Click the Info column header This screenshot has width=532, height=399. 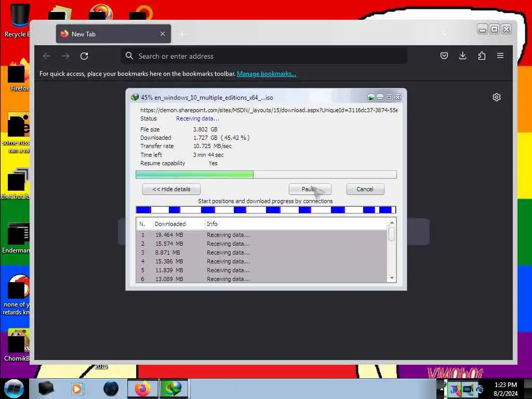(212, 224)
